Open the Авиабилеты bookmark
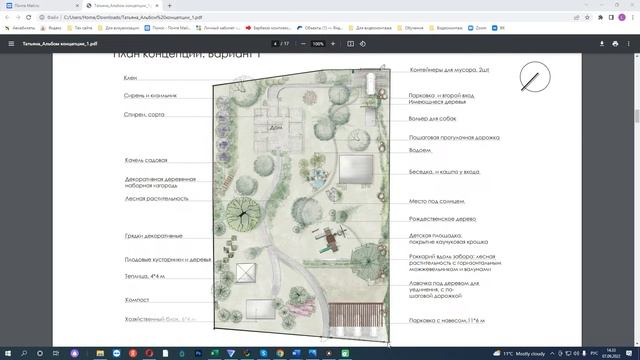The height and width of the screenshot is (360, 640). [x=20, y=28]
